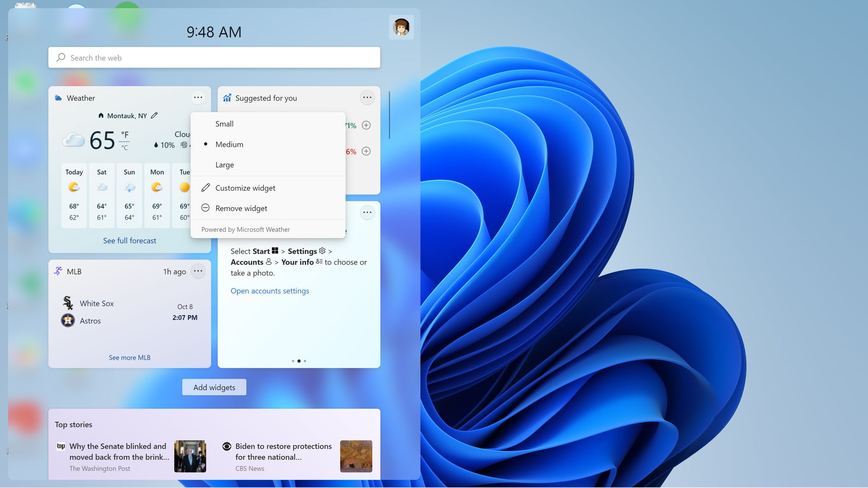This screenshot has width=868, height=488.
Task: Click the web search bar magnifier icon
Action: (61, 57)
